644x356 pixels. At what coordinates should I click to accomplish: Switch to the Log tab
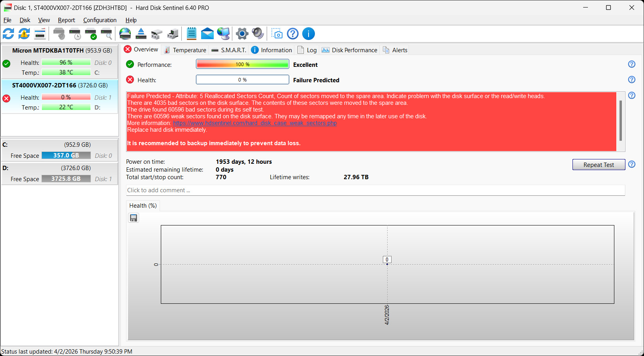pos(307,50)
